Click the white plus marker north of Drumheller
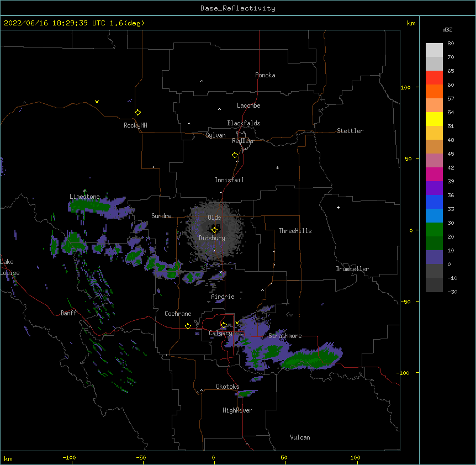 (x=338, y=207)
